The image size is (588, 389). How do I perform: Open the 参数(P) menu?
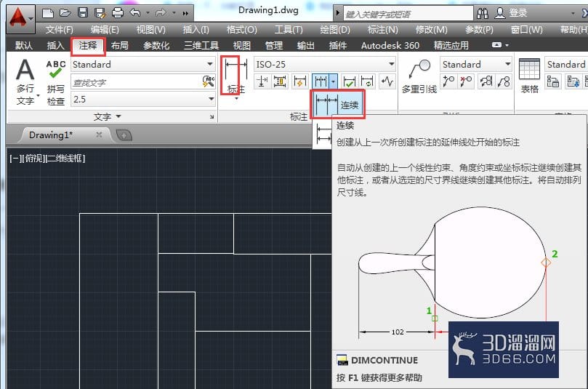[479, 29]
